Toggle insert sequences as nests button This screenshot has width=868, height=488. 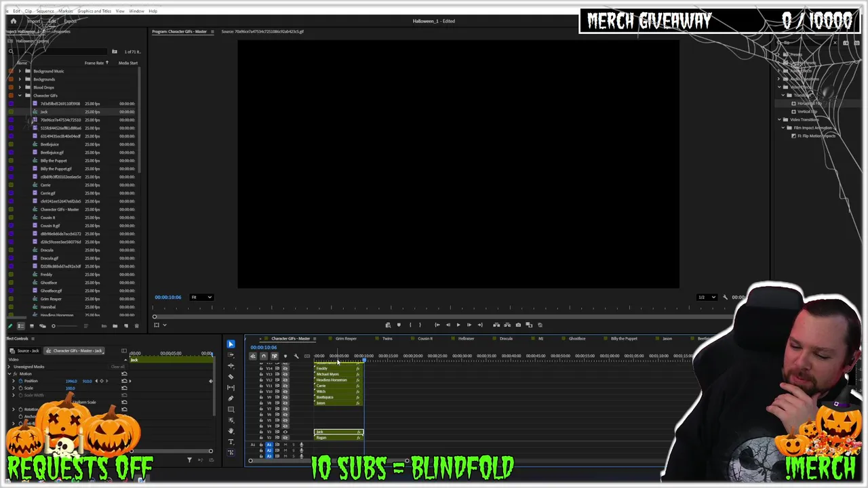tap(253, 356)
